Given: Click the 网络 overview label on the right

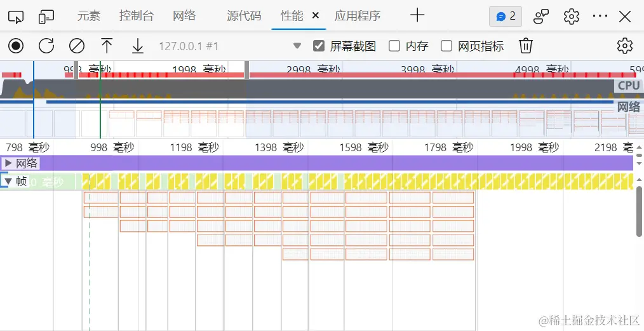Looking at the screenshot, I should click(x=629, y=107).
